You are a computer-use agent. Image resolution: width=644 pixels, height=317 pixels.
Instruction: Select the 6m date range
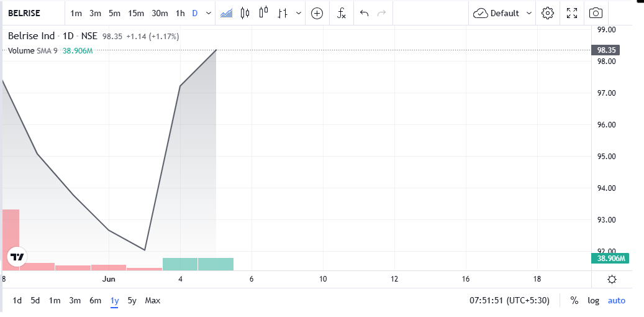(x=95, y=301)
